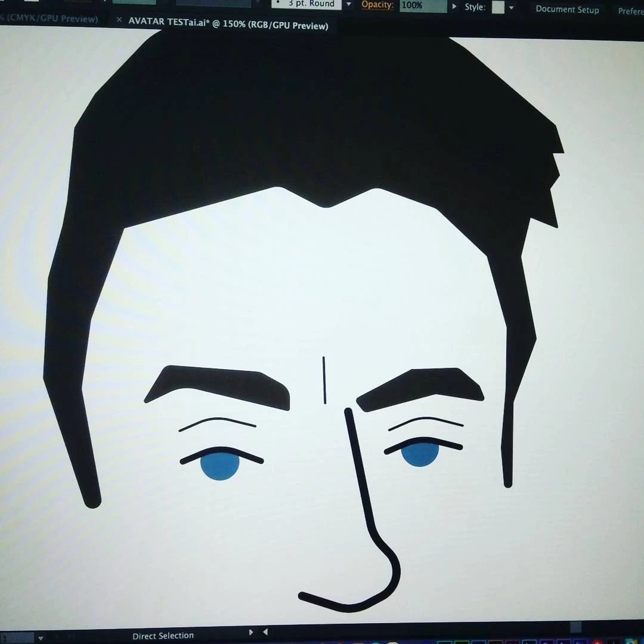Image resolution: width=644 pixels, height=644 pixels.
Task: Click the horizontal scrollbar thumb
Action: [x=575, y=627]
